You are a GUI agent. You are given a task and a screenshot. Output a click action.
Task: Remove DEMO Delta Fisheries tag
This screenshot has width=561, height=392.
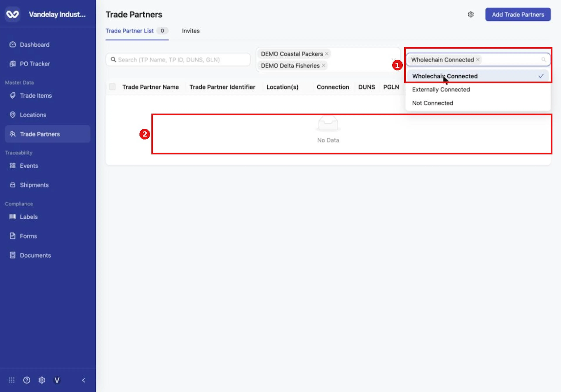323,65
